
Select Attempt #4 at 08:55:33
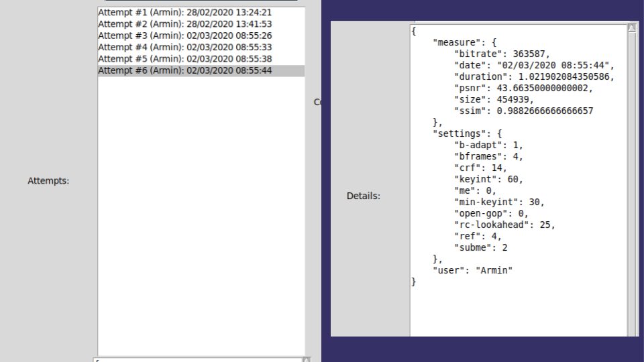tap(201, 47)
